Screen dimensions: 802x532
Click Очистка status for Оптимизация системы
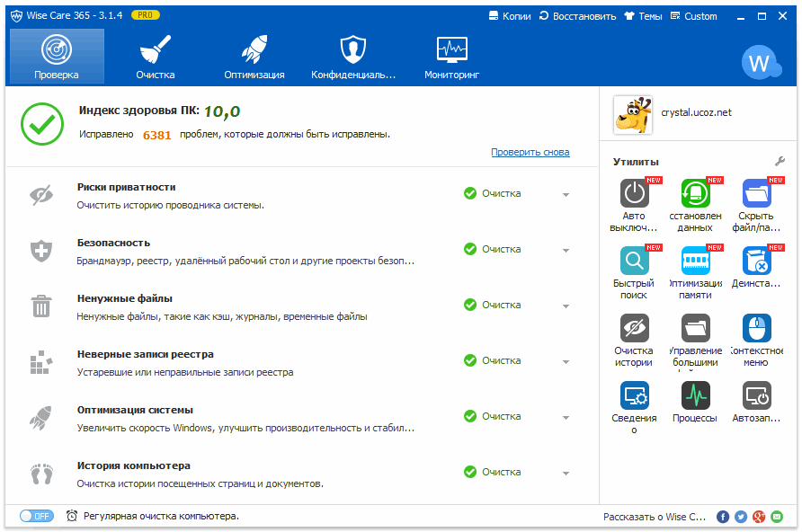click(493, 416)
